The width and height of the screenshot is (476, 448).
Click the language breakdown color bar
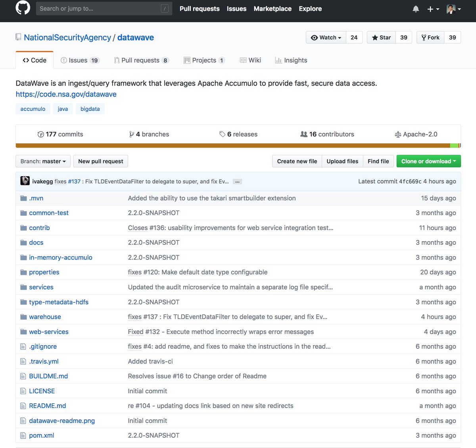238,146
